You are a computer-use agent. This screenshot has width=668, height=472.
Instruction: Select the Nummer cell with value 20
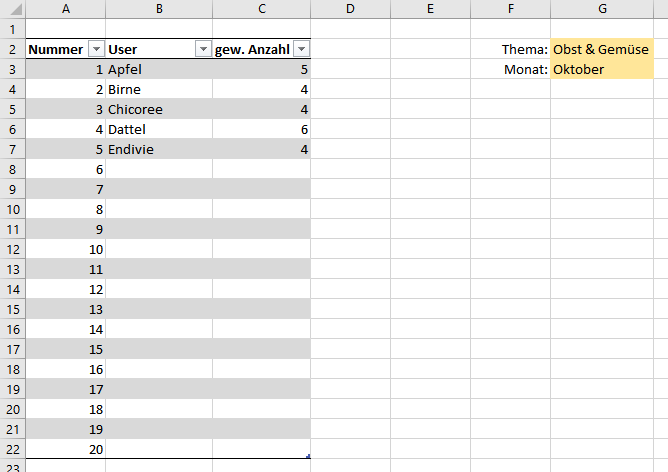(65, 449)
